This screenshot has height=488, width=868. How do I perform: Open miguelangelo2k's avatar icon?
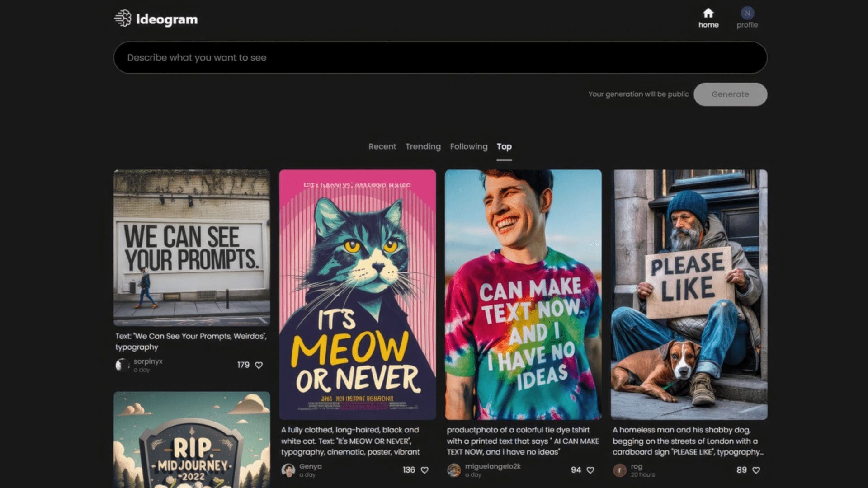pyautogui.click(x=454, y=470)
